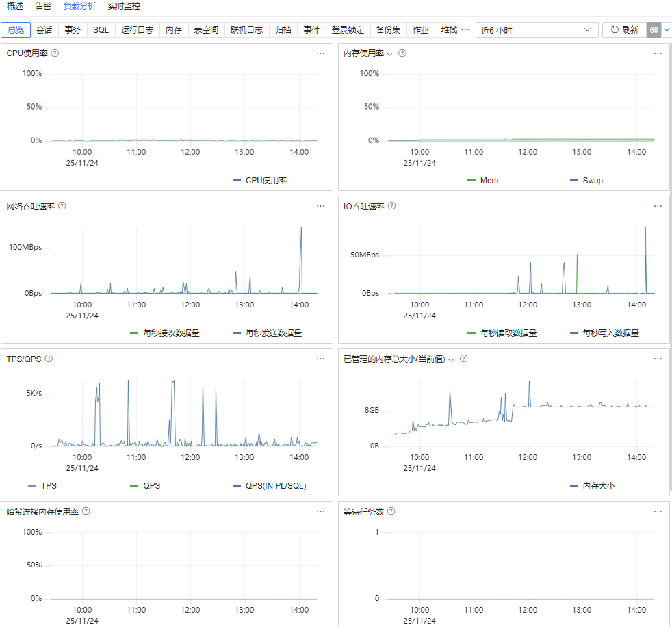Click the 刷新 refresh button
The image size is (672, 629).
pyautogui.click(x=624, y=30)
